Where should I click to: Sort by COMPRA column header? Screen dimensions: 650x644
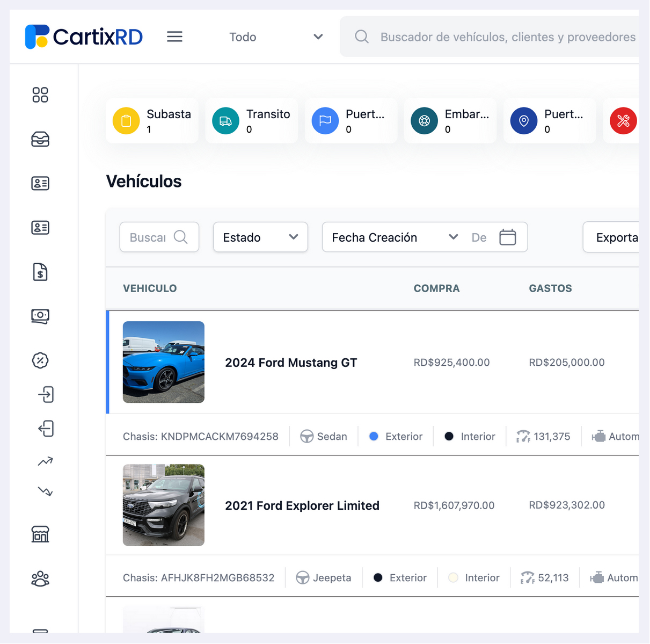(x=436, y=288)
